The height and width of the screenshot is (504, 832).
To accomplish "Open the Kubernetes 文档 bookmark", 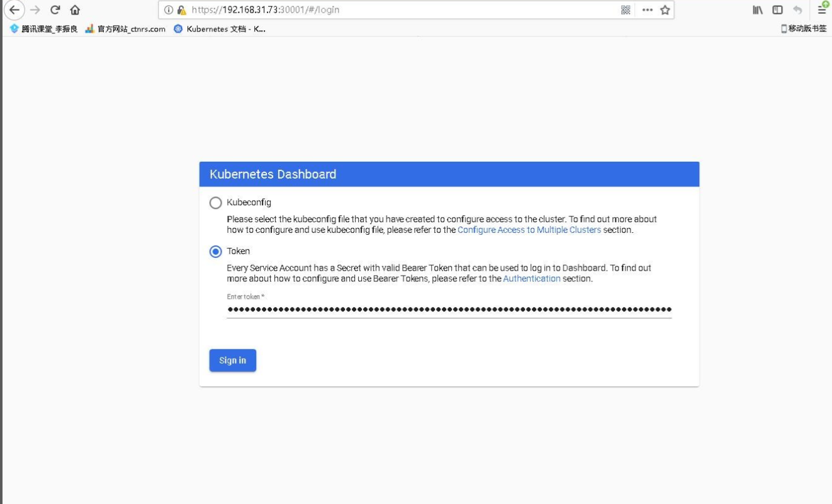I will (220, 29).
